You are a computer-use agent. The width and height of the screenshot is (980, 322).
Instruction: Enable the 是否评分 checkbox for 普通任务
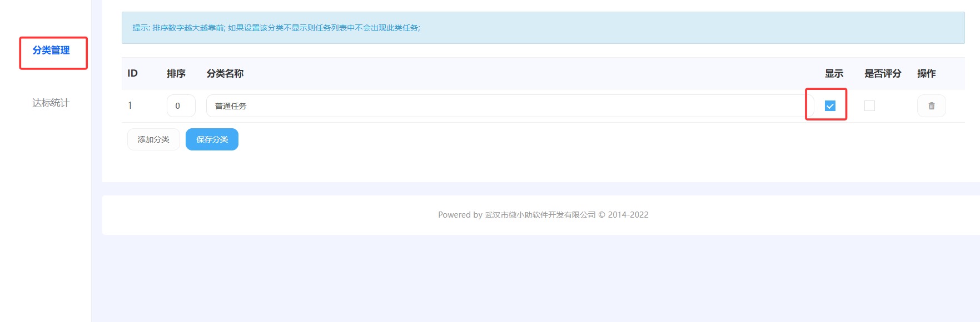(x=869, y=105)
